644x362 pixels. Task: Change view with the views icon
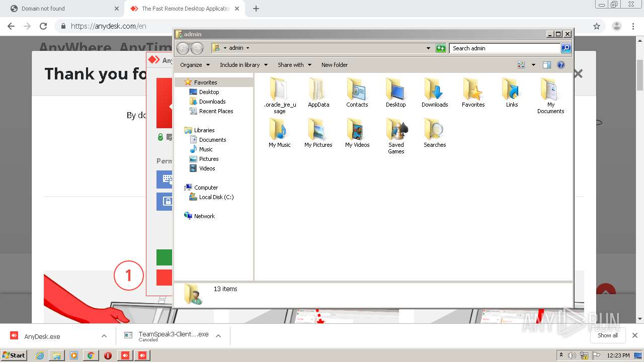[521, 65]
